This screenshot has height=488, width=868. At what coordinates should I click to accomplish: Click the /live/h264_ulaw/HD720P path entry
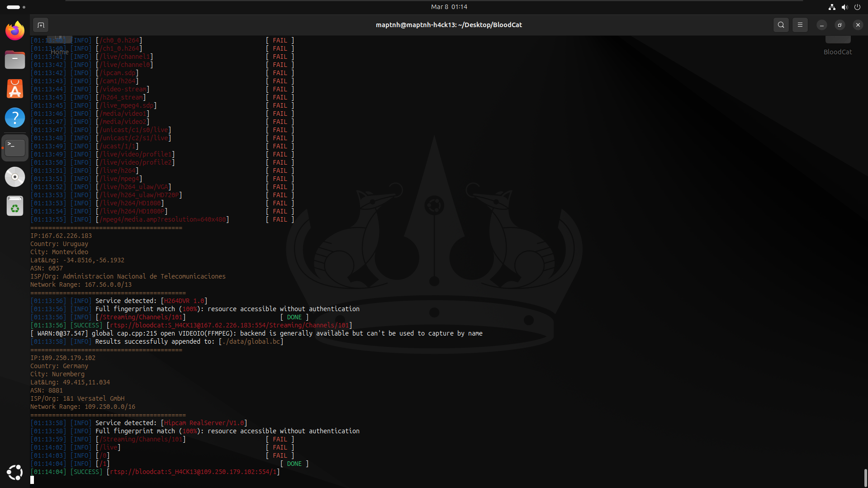(139, 195)
